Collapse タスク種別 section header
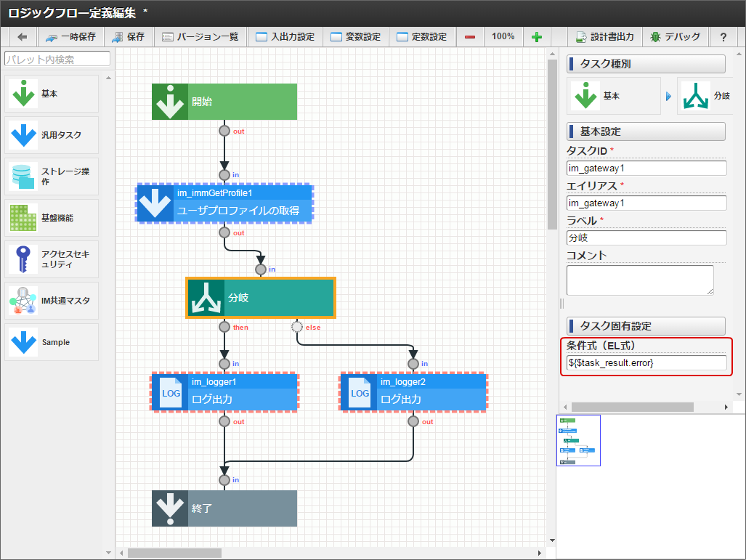This screenshot has height=560, width=746. click(x=646, y=64)
